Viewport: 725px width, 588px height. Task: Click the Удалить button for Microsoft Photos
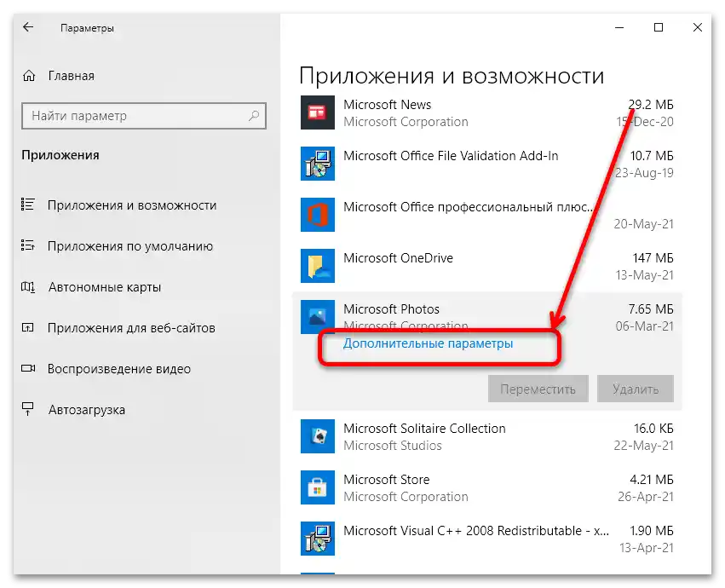pyautogui.click(x=636, y=389)
